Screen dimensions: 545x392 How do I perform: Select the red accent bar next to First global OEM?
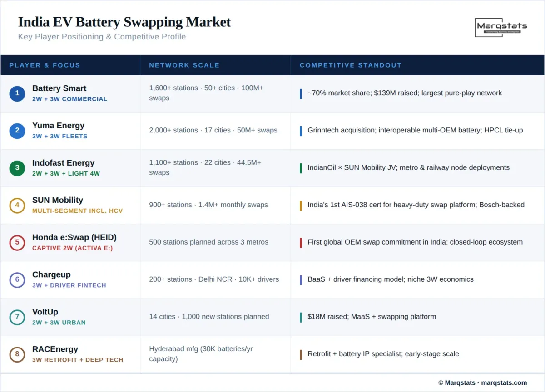[301, 242]
